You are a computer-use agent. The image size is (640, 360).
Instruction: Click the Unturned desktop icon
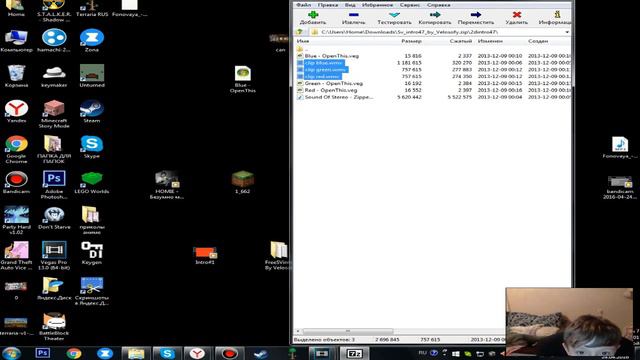[92, 76]
